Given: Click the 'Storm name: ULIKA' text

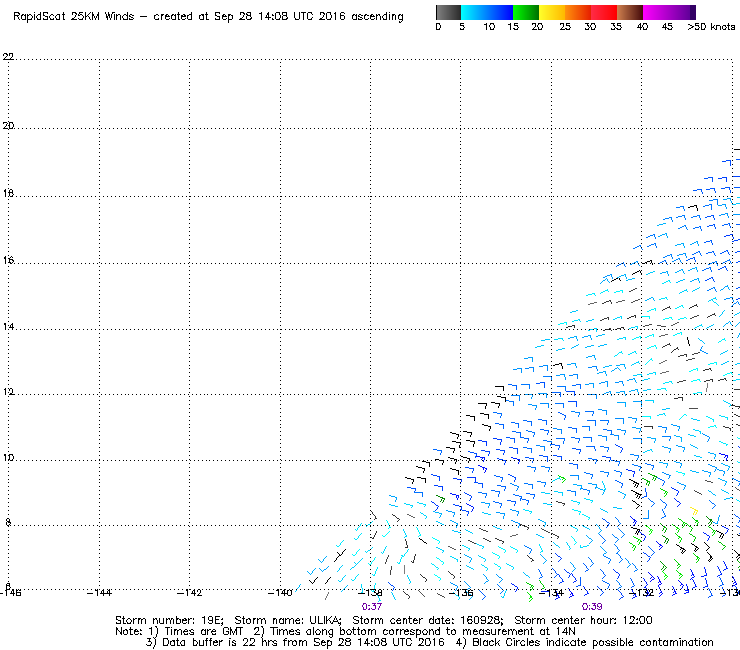Looking at the screenshot, I should [287, 620].
